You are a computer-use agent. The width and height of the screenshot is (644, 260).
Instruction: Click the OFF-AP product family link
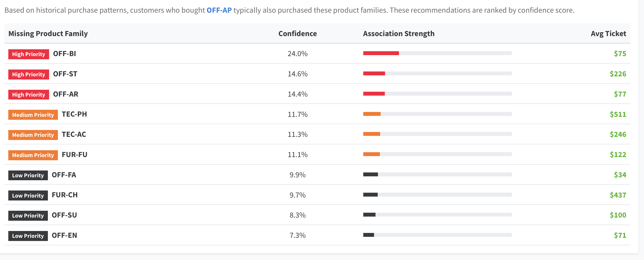(219, 10)
